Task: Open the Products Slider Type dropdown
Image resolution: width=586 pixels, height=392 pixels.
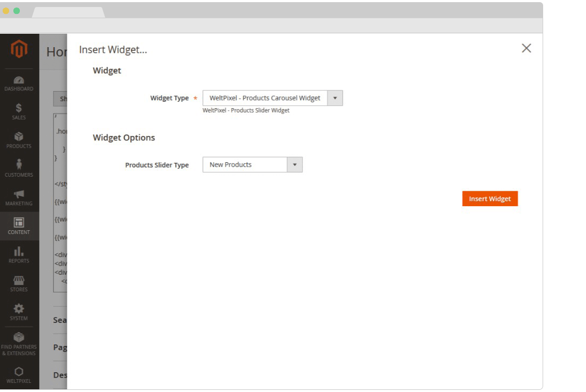Action: click(252, 164)
